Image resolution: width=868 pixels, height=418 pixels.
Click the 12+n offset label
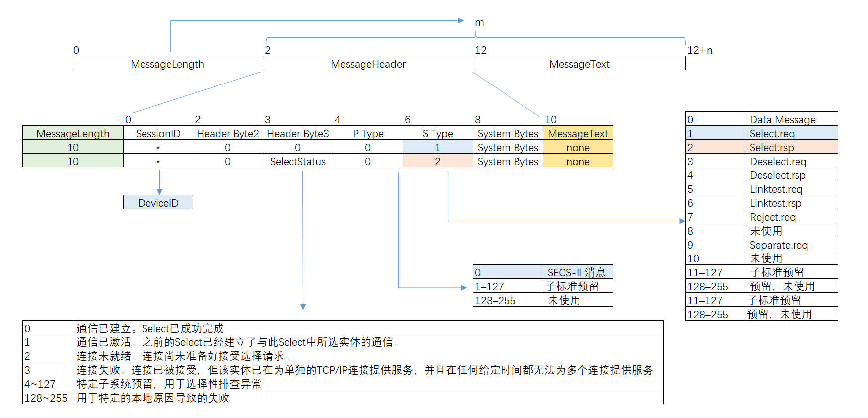tap(700, 50)
